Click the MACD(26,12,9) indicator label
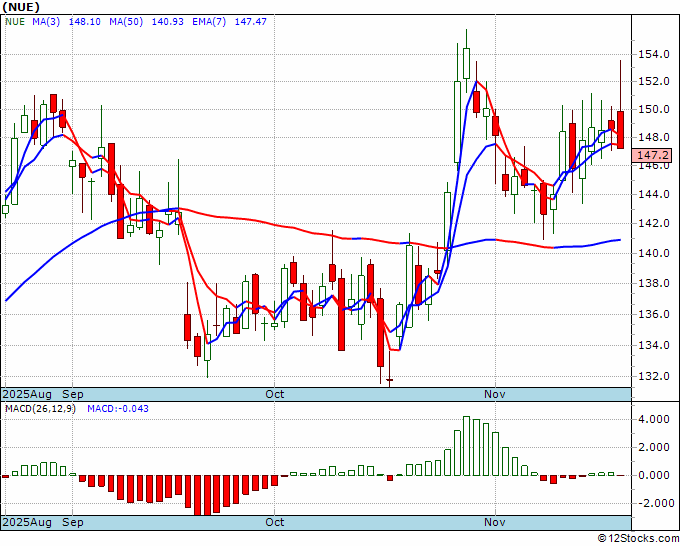Viewport: 680px width, 546px height. [40, 409]
